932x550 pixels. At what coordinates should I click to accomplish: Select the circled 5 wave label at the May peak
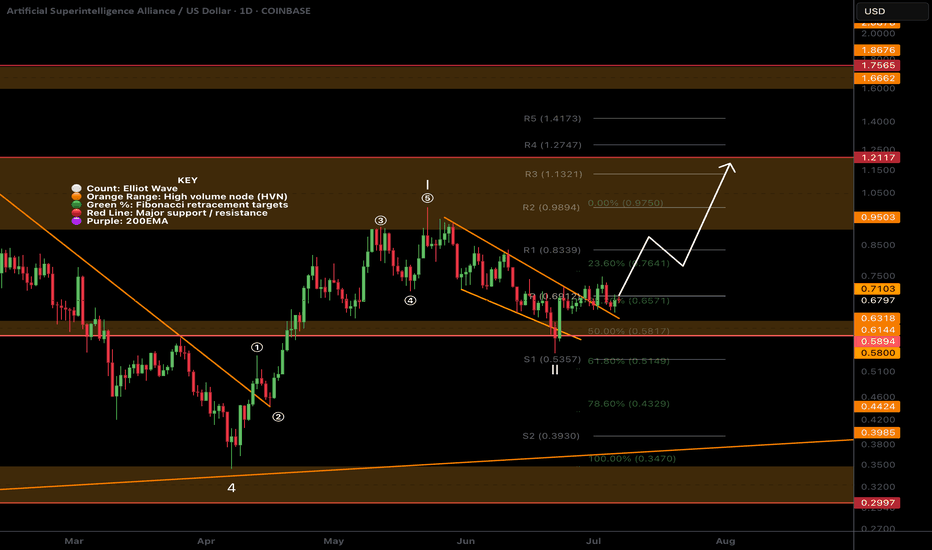(427, 198)
